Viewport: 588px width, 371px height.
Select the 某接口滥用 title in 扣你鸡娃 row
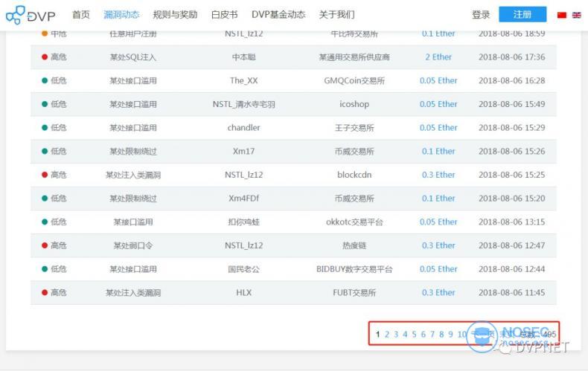click(132, 222)
